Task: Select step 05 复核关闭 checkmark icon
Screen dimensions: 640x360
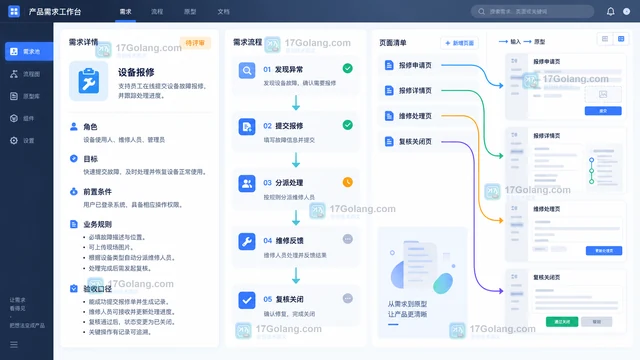Action: 247,300
